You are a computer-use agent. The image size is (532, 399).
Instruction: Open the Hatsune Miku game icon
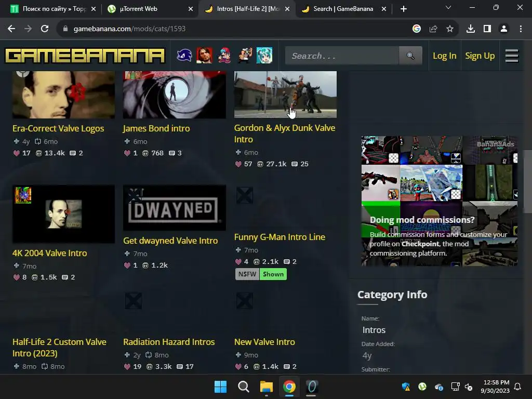click(264, 55)
